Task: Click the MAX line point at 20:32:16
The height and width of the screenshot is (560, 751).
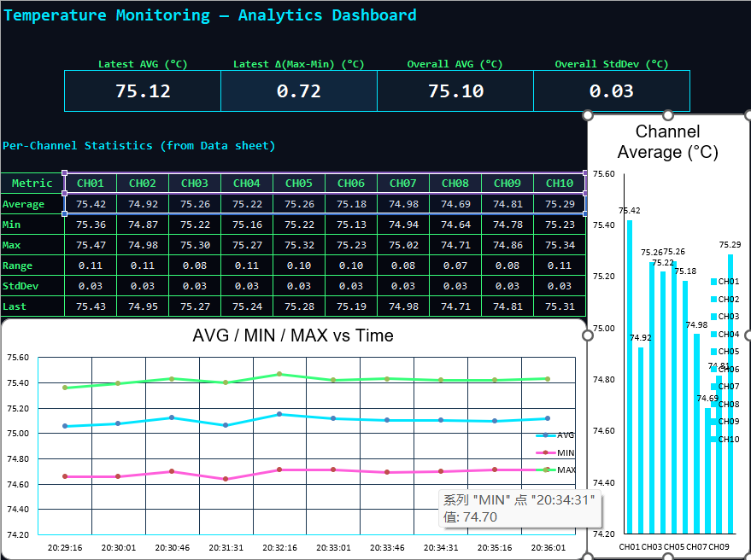Action: tap(279, 374)
